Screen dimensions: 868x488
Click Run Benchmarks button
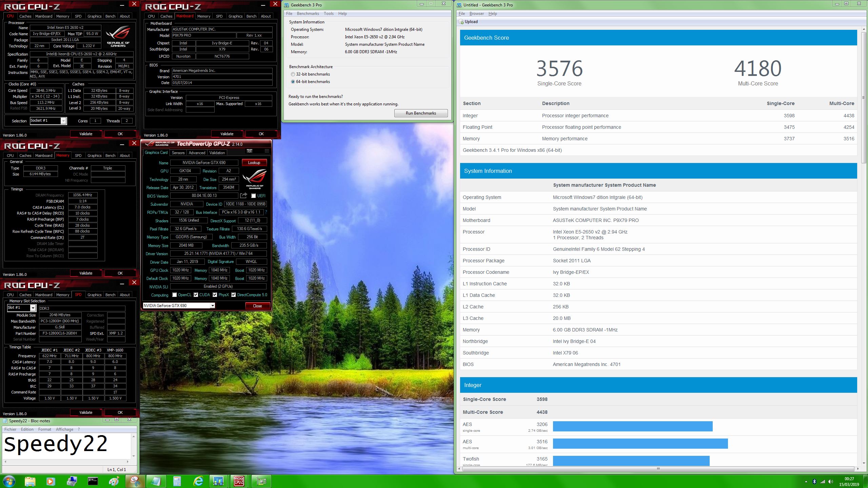[421, 113]
